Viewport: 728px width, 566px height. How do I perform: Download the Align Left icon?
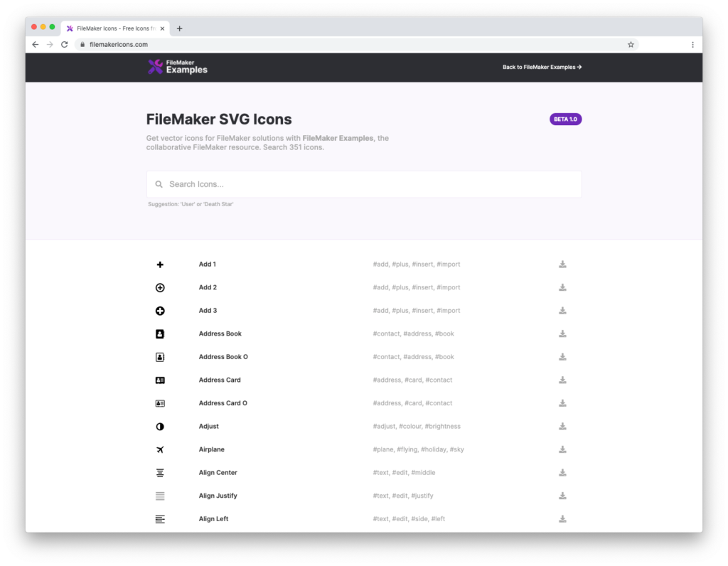[562, 519]
